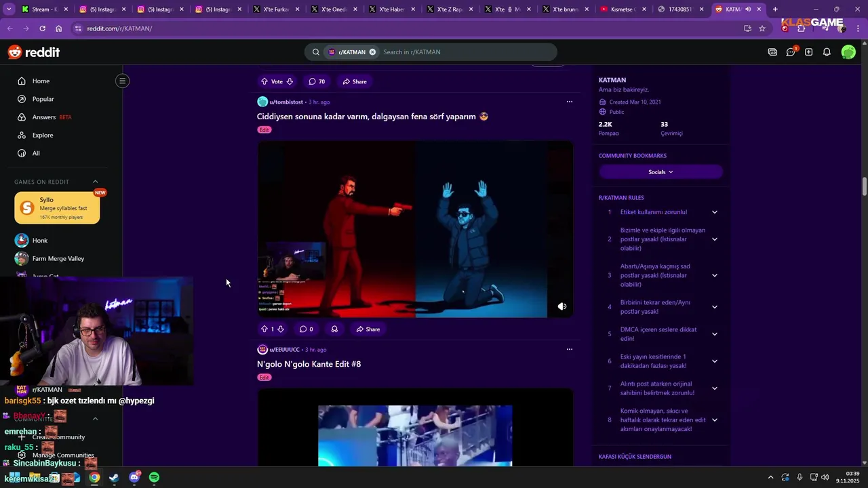
Task: Share the top post
Action: click(x=355, y=81)
